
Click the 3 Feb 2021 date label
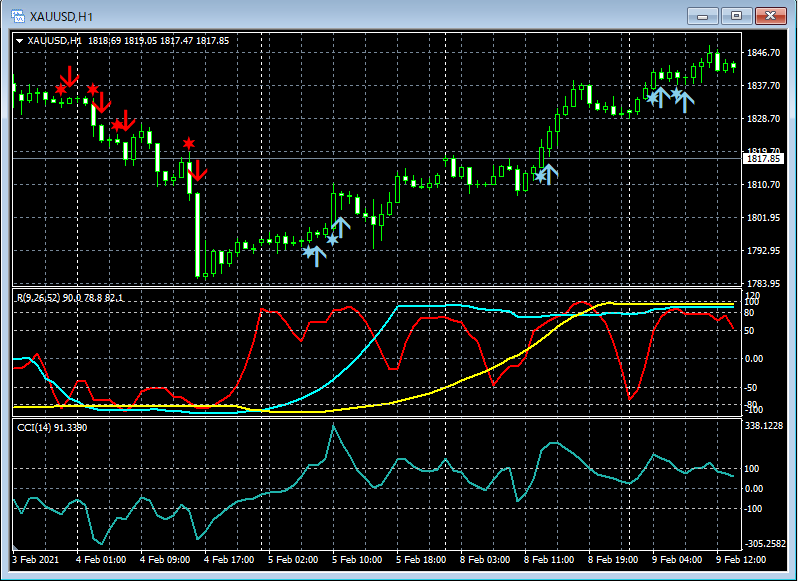(x=35, y=560)
